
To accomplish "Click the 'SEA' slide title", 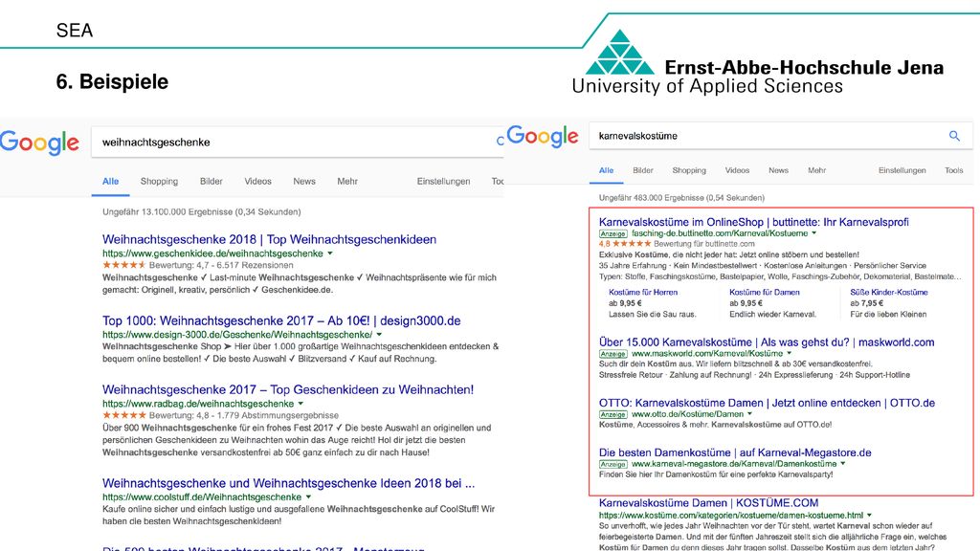I will (75, 31).
